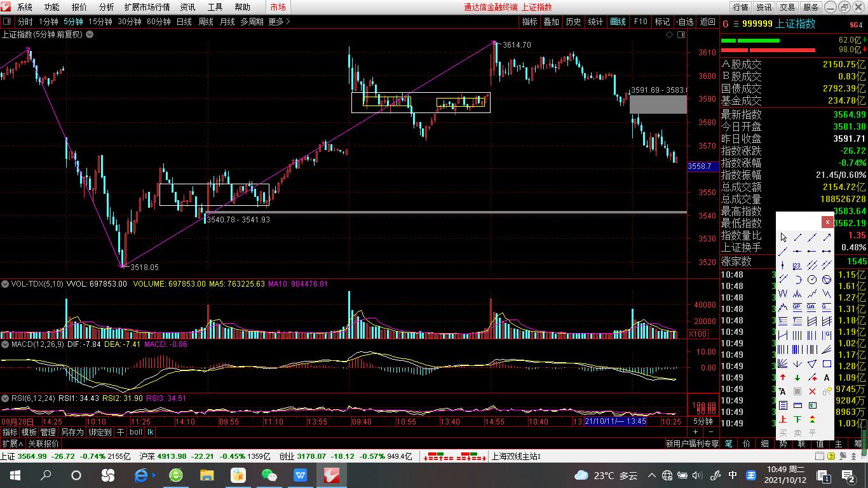This screenshot has height=488, width=868.
Task: Open the RSI indicator dropdown
Action: click(5, 398)
